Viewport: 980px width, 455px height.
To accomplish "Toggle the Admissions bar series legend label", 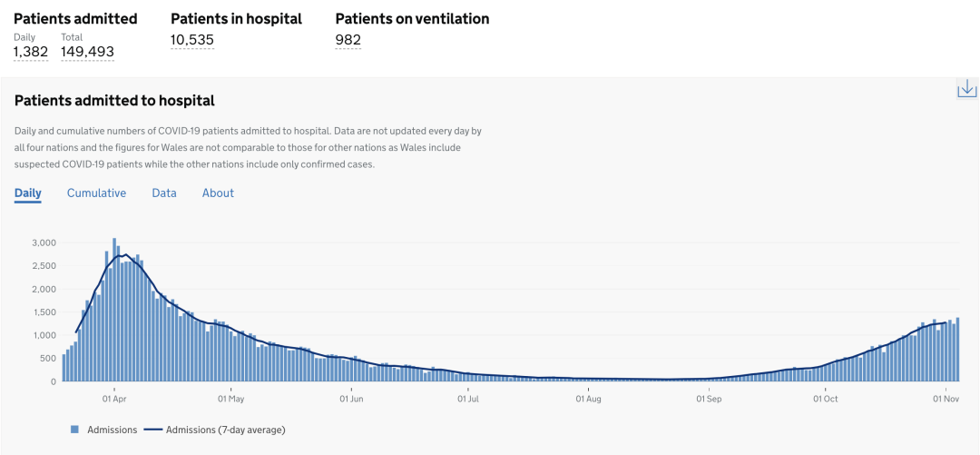I will click(112, 430).
